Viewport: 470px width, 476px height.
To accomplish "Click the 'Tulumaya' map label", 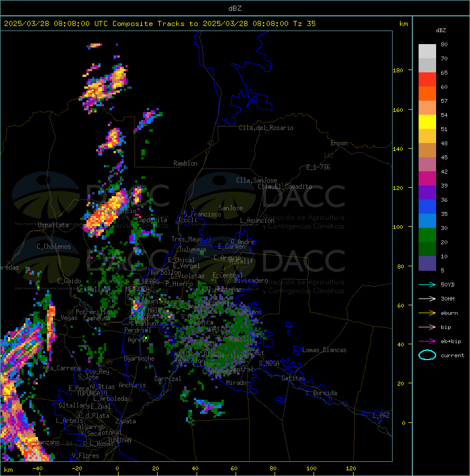I will click(x=193, y=249).
